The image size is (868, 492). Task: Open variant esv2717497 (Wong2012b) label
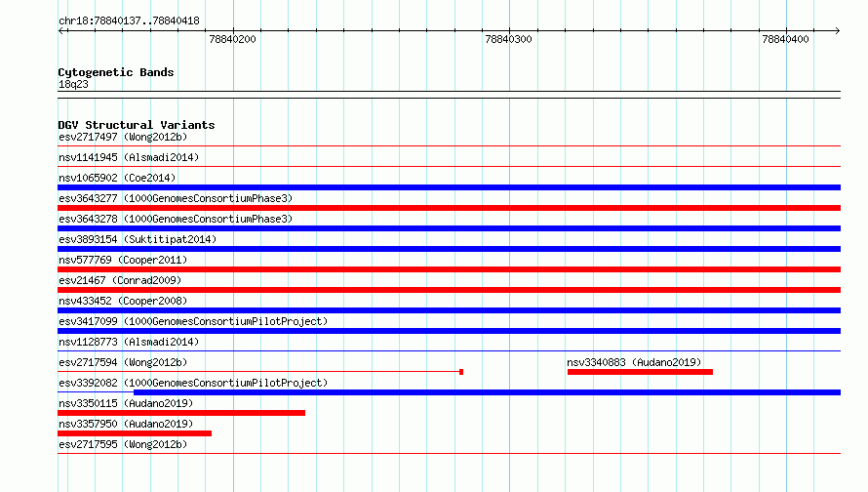tap(123, 137)
